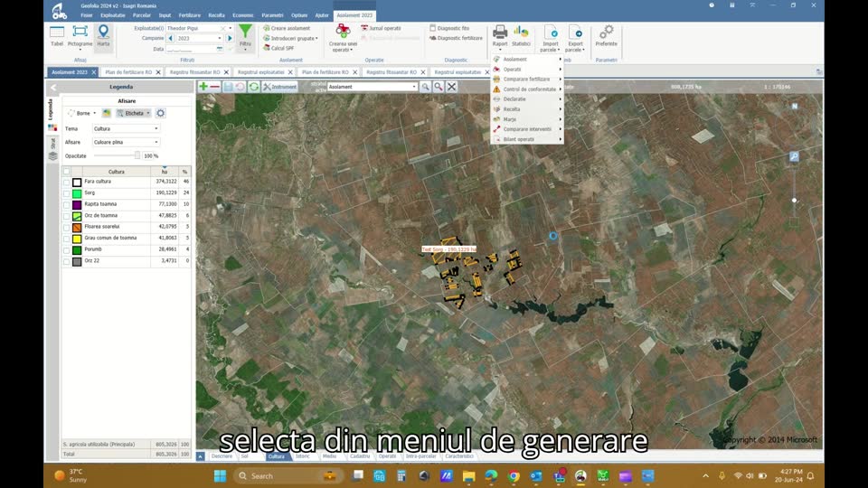This screenshot has width=868, height=488.
Task: Open the Preferinte gears icon
Action: [606, 32]
